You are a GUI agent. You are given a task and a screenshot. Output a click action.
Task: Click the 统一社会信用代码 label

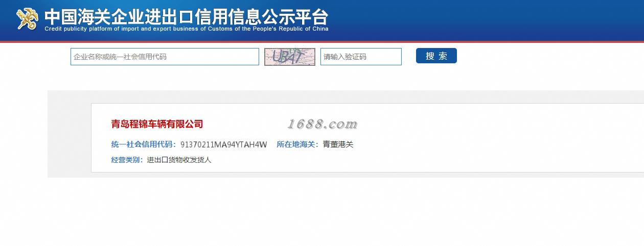pos(144,144)
